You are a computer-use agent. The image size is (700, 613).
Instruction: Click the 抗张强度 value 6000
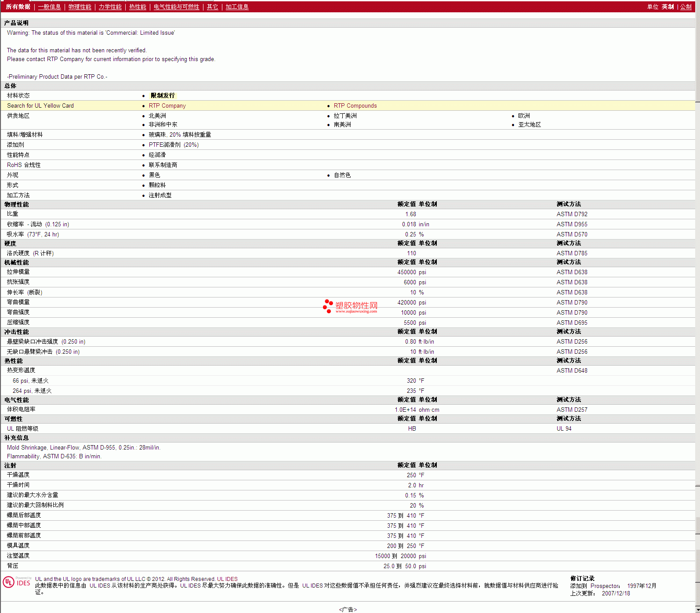point(410,282)
